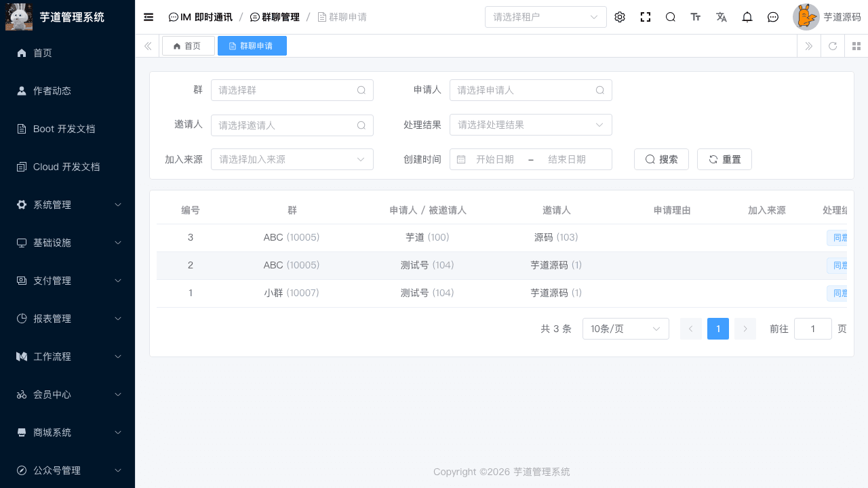
Task: Click 芋道源码 (1) in row 1
Action: point(557,293)
